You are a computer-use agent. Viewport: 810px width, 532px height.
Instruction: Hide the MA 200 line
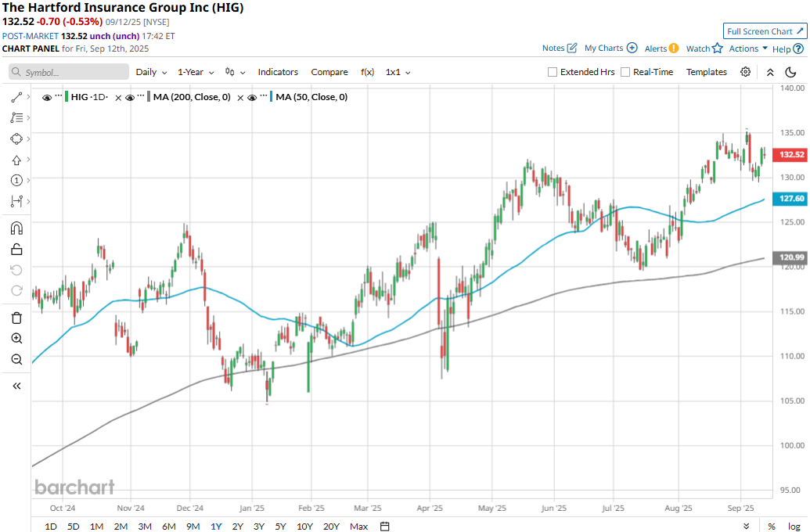point(130,98)
